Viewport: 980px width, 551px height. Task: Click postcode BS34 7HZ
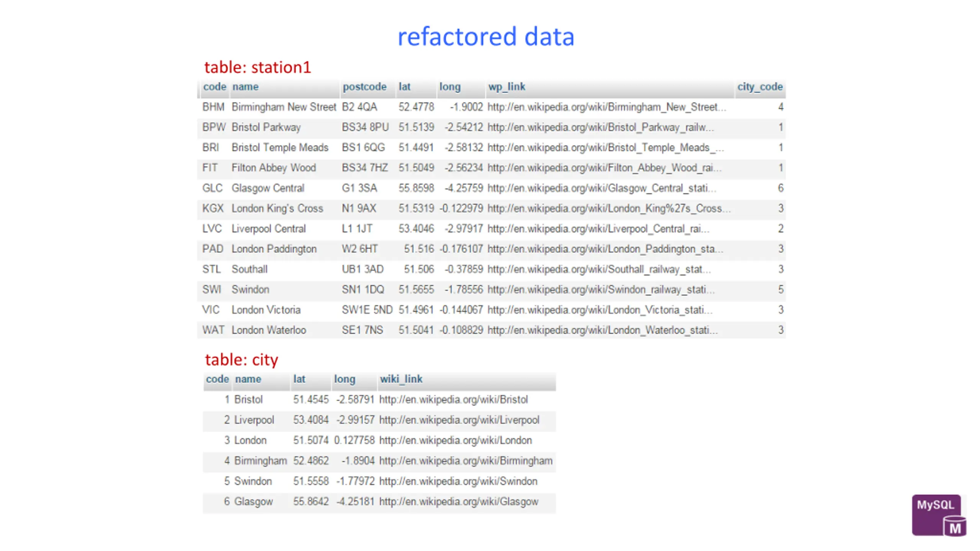(365, 168)
